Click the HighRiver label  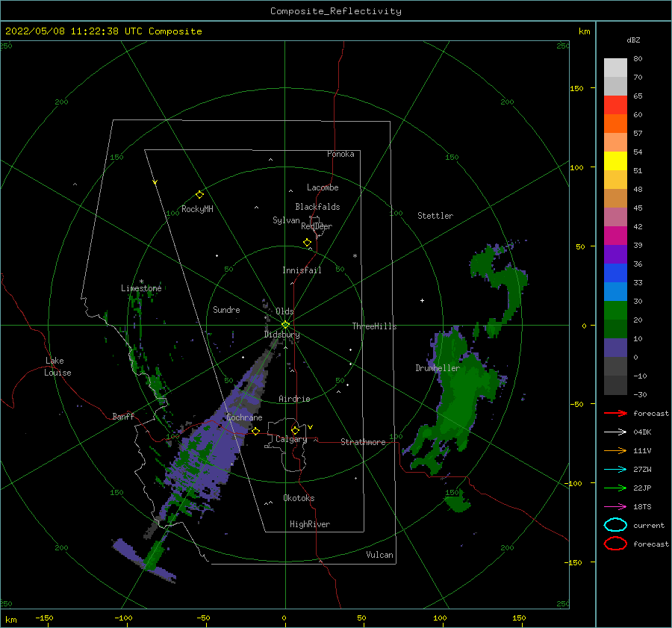pos(309,524)
